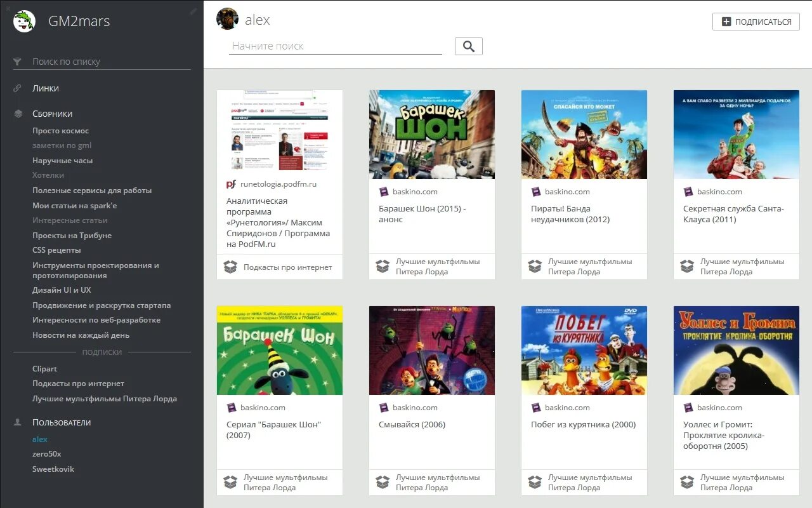Image resolution: width=812 pixels, height=508 pixels.
Task: Select Новости на каждый день
Action: pos(81,335)
